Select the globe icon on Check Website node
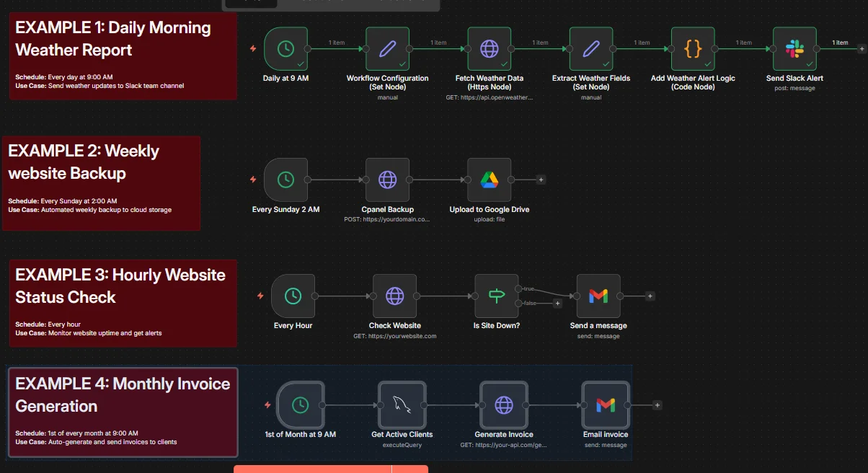Screen dimensions: 868x473 pos(395,296)
